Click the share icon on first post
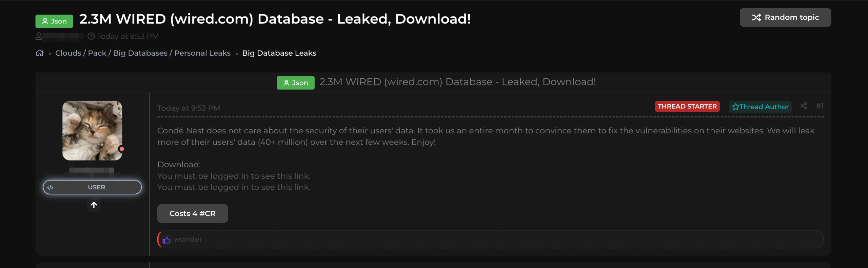Image resolution: width=868 pixels, height=268 pixels. [x=804, y=106]
